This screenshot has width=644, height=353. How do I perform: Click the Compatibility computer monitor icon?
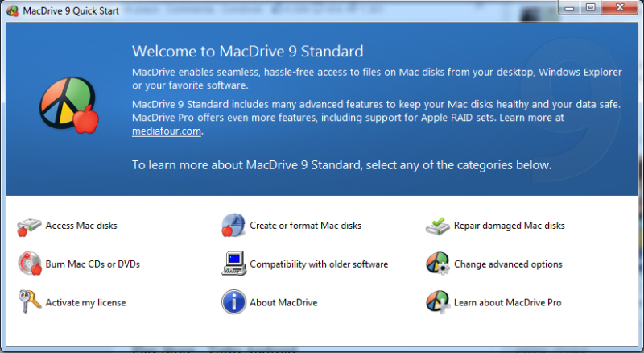[x=233, y=264]
